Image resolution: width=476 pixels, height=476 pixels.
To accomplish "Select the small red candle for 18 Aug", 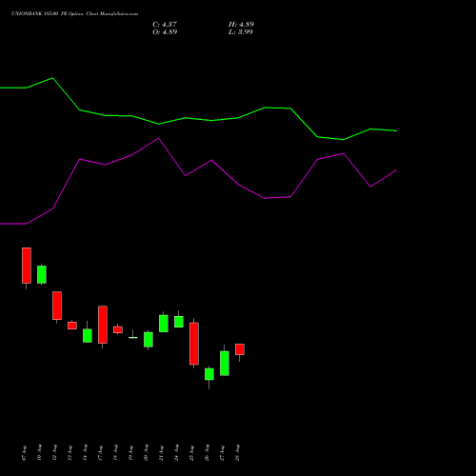I will click(118, 329).
